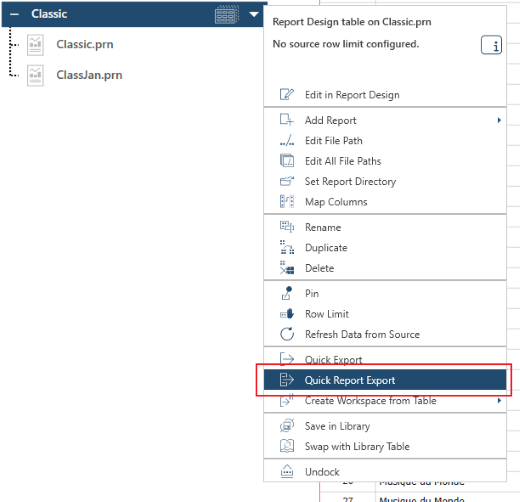Choose Set Report Directory
520x502 pixels.
pyautogui.click(x=385, y=181)
